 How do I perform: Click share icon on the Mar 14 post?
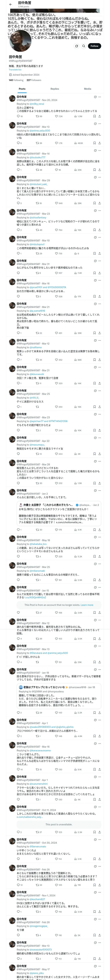pyautogui.click(x=99, y=170)
